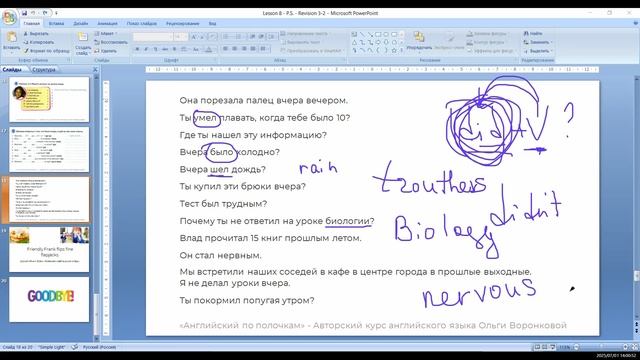Image resolution: width=640 pixels, height=360 pixels.
Task: Open the Макет layout dropdown
Action: click(106, 33)
